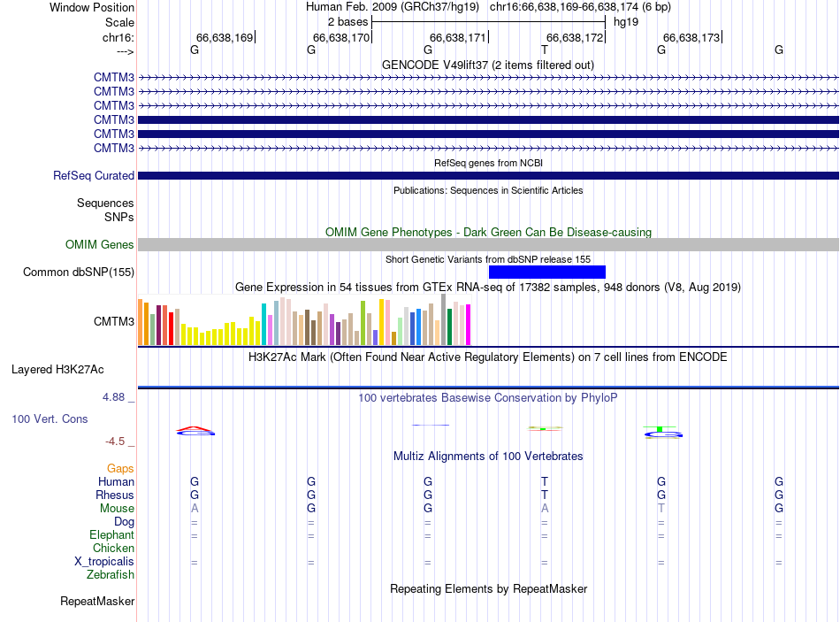Click the T base in the Human row
The height and width of the screenshot is (622, 840).
pyautogui.click(x=545, y=481)
